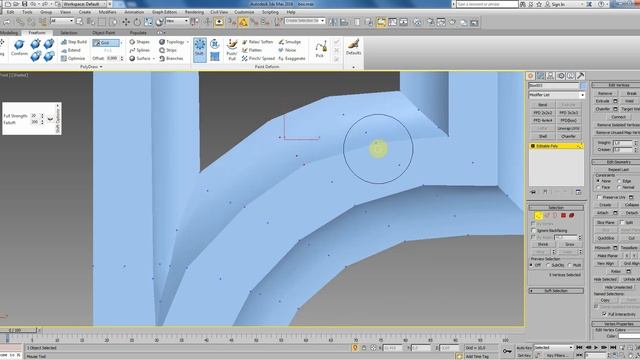
Task: Open the Utilities hammer panel tab
Action: coord(580,76)
